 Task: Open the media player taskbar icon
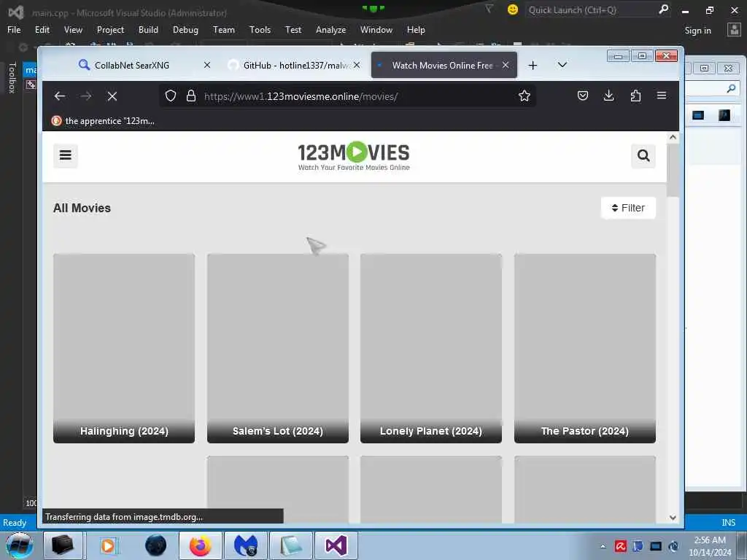click(108, 545)
